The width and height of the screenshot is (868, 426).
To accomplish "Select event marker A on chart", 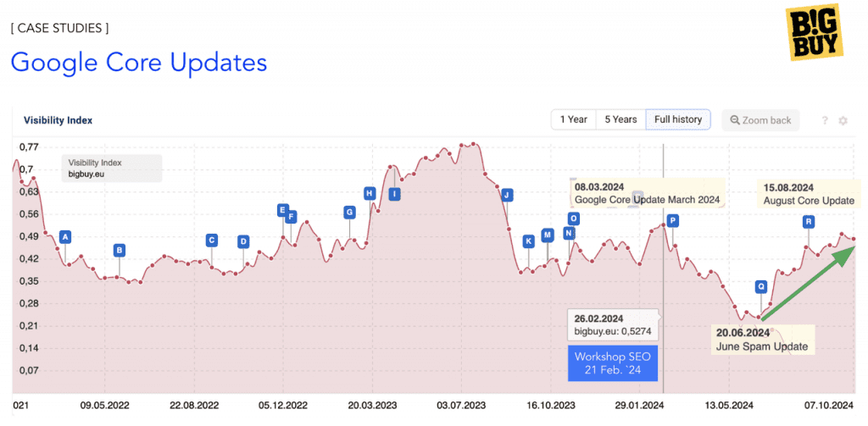I will coord(65,237).
